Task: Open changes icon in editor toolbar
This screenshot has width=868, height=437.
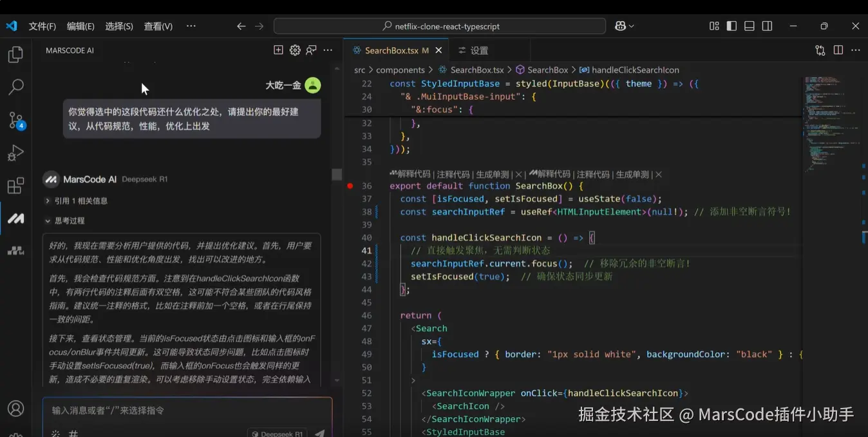Action: tap(820, 50)
